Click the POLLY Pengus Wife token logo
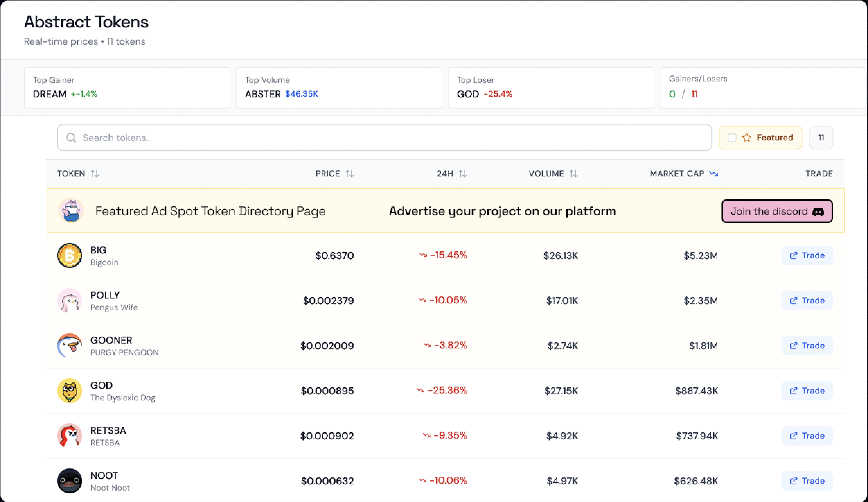The width and height of the screenshot is (868, 502). coord(70,301)
